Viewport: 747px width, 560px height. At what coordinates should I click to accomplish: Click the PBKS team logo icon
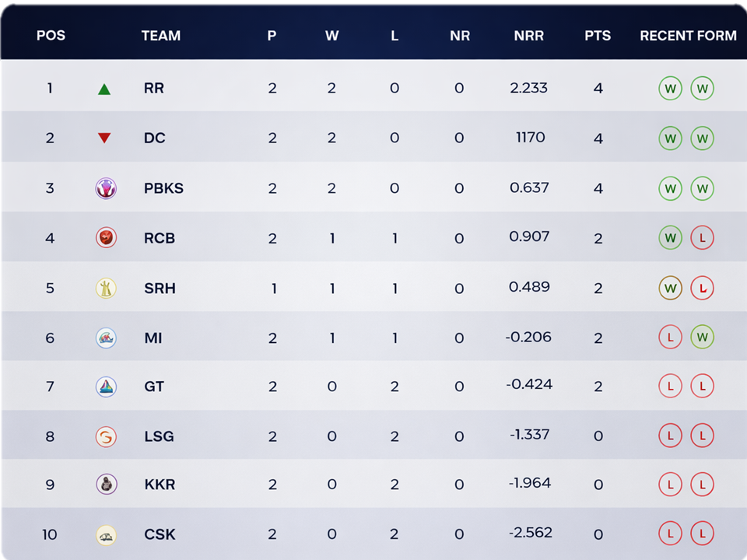106,188
